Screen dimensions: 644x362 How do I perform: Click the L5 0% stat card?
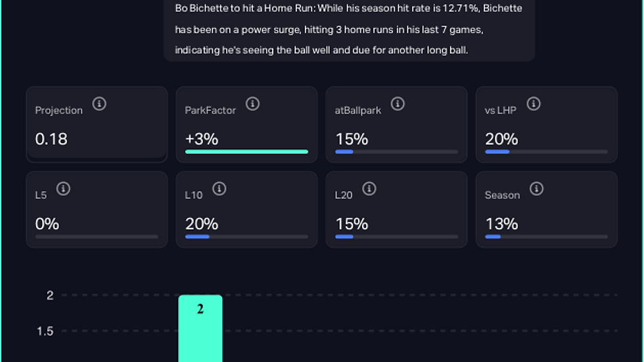coord(97,209)
